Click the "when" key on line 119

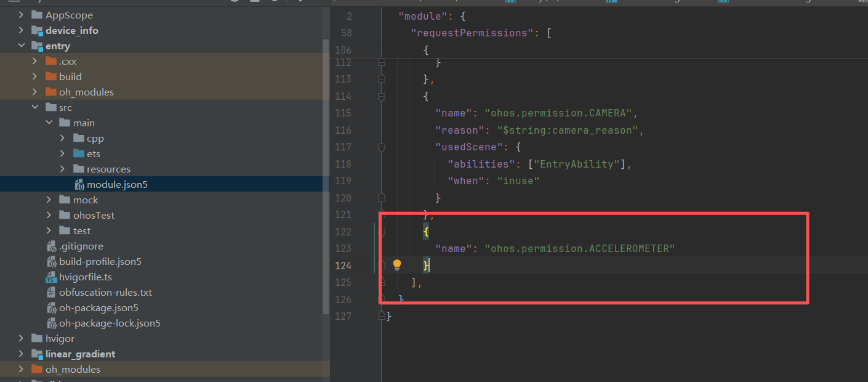click(x=466, y=181)
